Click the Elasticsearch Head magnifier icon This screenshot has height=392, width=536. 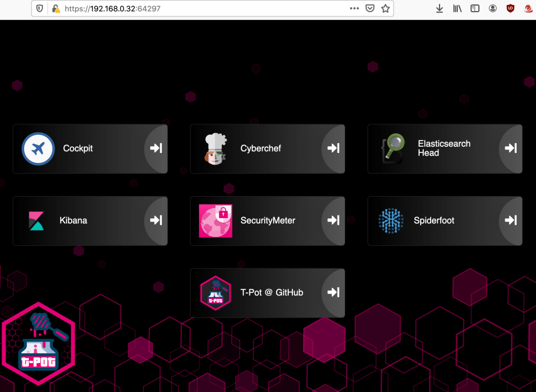[392, 149]
